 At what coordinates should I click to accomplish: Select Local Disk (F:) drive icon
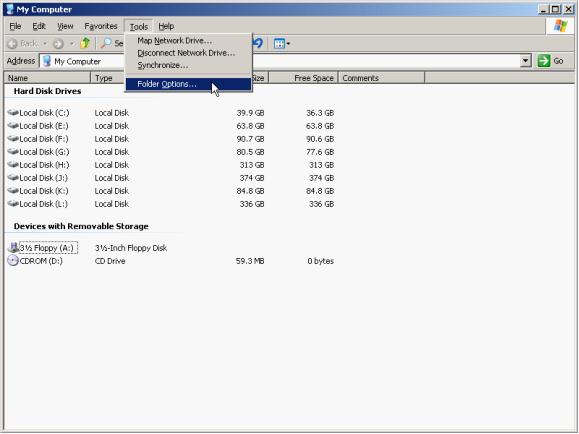tap(13, 139)
